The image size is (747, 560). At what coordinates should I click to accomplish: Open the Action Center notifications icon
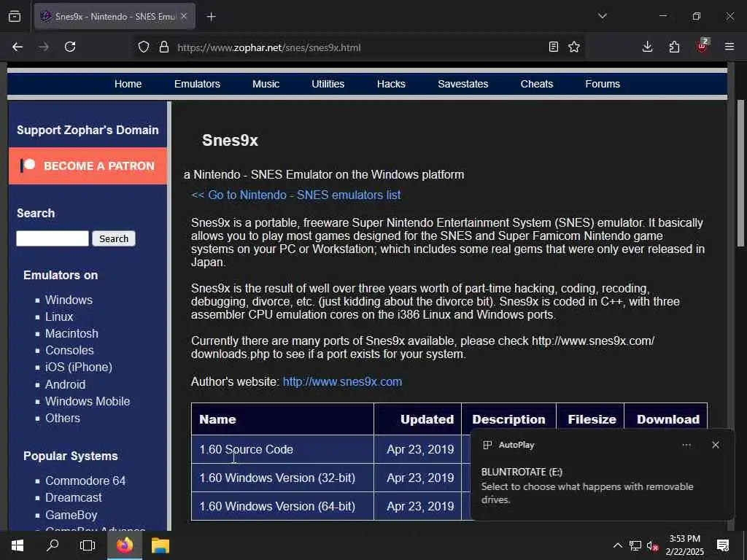tap(723, 545)
